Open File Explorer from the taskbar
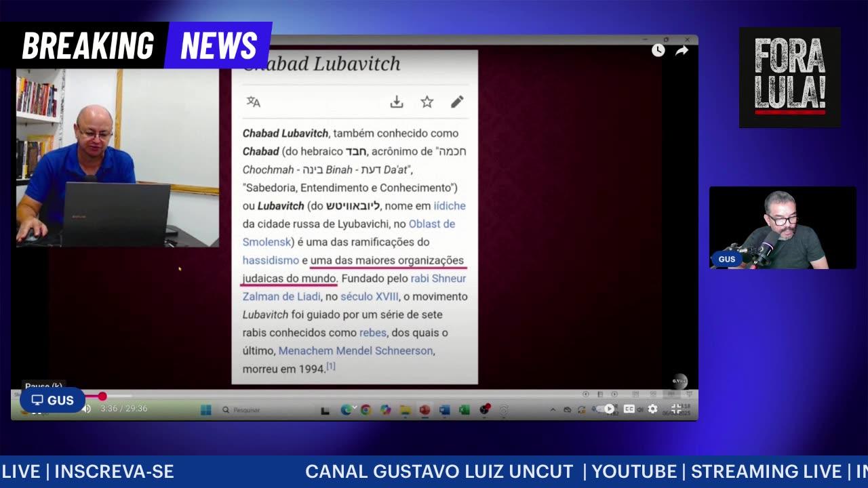 [x=405, y=409]
